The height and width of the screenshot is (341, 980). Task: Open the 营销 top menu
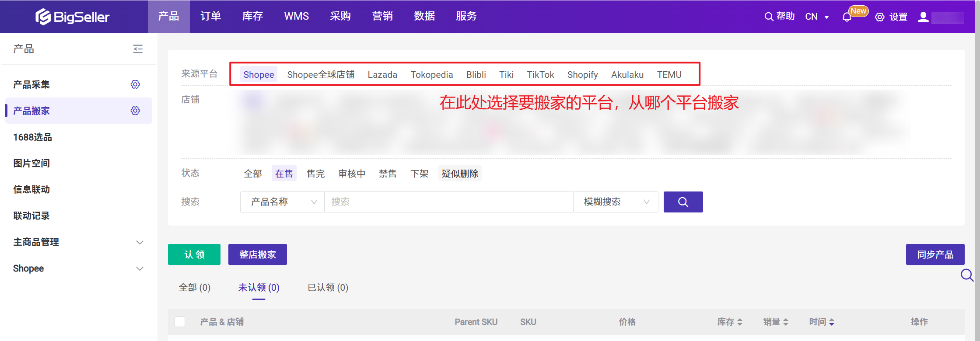pos(382,16)
